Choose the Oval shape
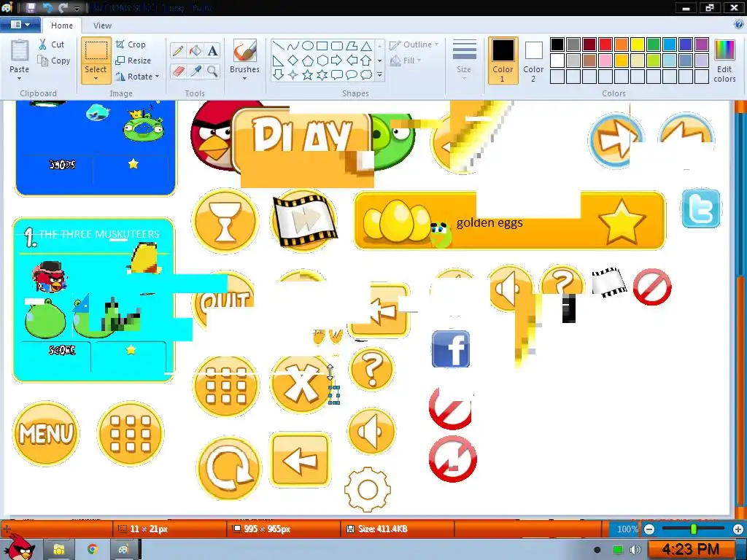This screenshot has height=560, width=747. [308, 46]
